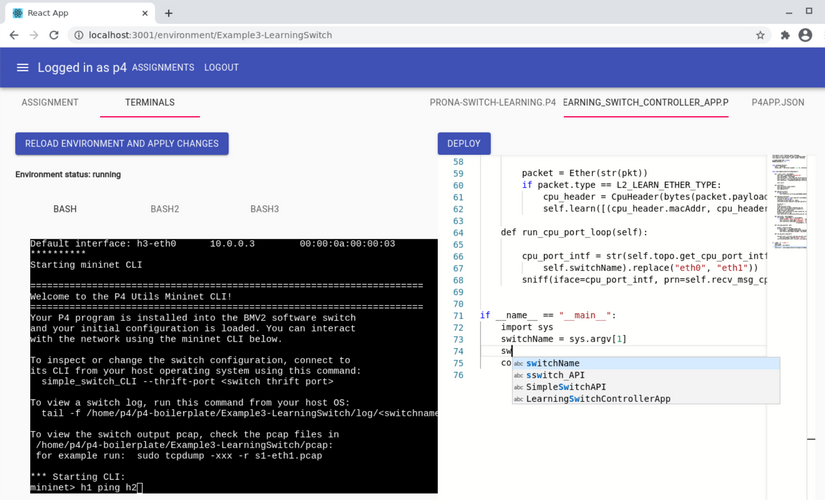The width and height of the screenshot is (825, 500).
Task: Click line number 60 in editor
Action: tap(458, 185)
